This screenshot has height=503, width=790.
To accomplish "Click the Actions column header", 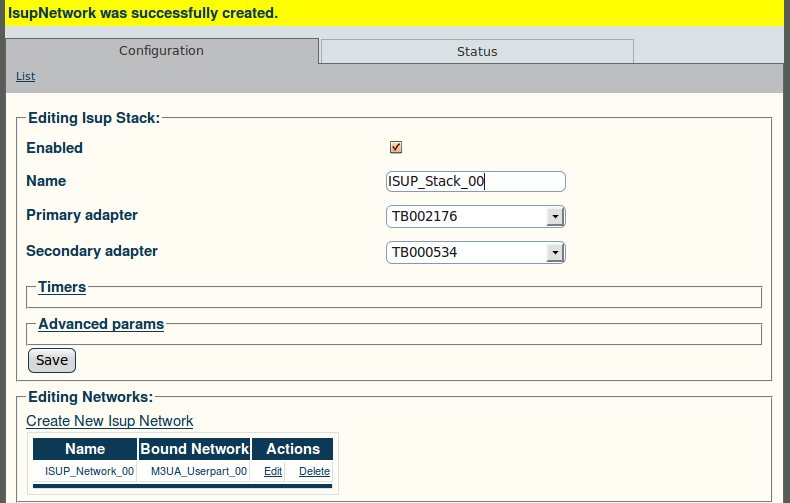I will 293,449.
